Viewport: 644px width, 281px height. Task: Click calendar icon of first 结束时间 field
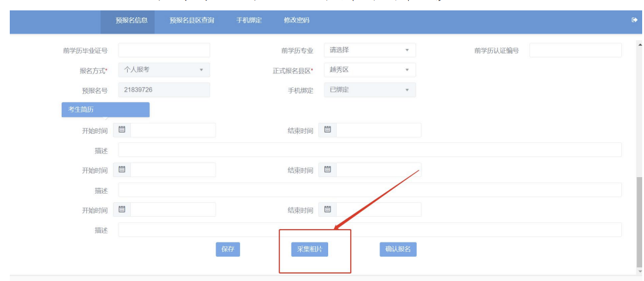coord(327,130)
